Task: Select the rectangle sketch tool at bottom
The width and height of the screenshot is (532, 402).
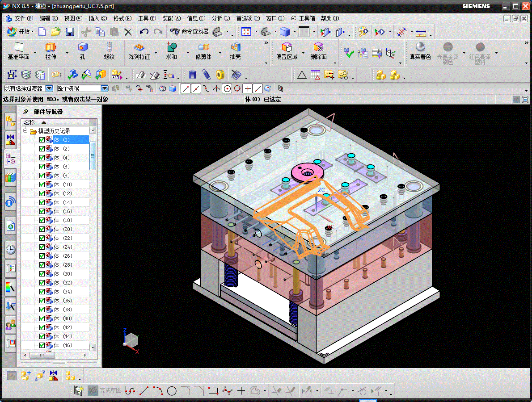Action: (213, 391)
